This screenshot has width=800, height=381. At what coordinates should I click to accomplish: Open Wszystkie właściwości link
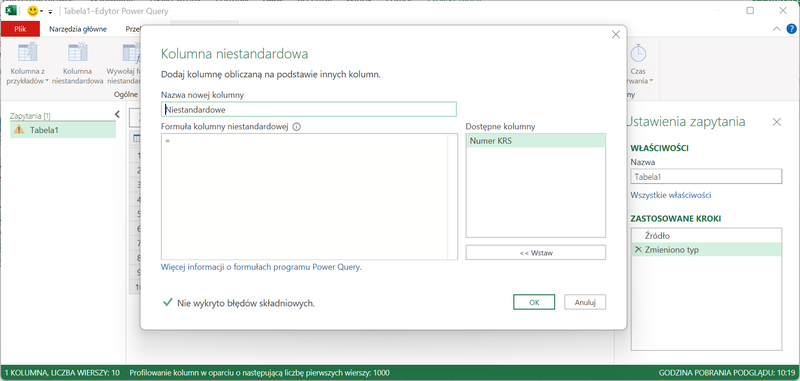tap(671, 195)
